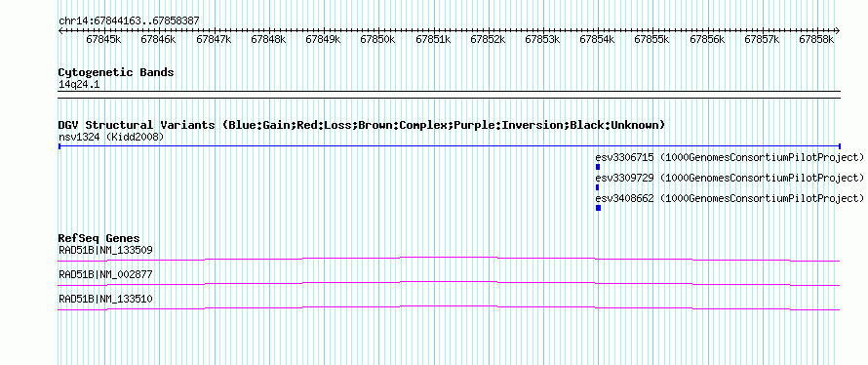Open the nsv1324 (Kidd2008) variant label

tap(111, 137)
